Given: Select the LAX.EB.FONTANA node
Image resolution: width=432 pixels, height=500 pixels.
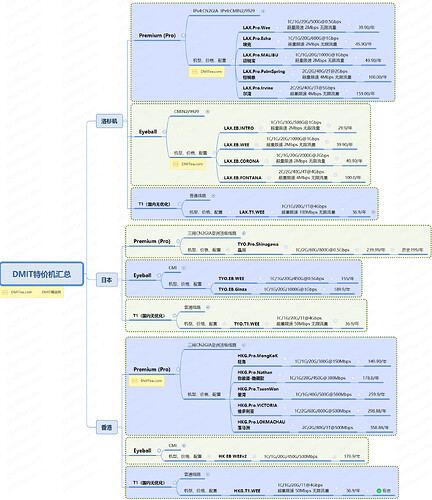Looking at the screenshot, I should 242,178.
